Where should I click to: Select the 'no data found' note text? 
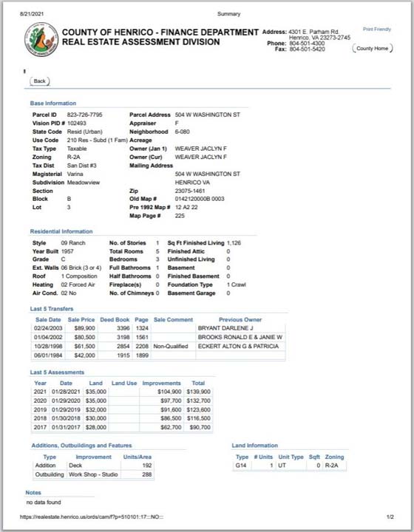[44, 502]
